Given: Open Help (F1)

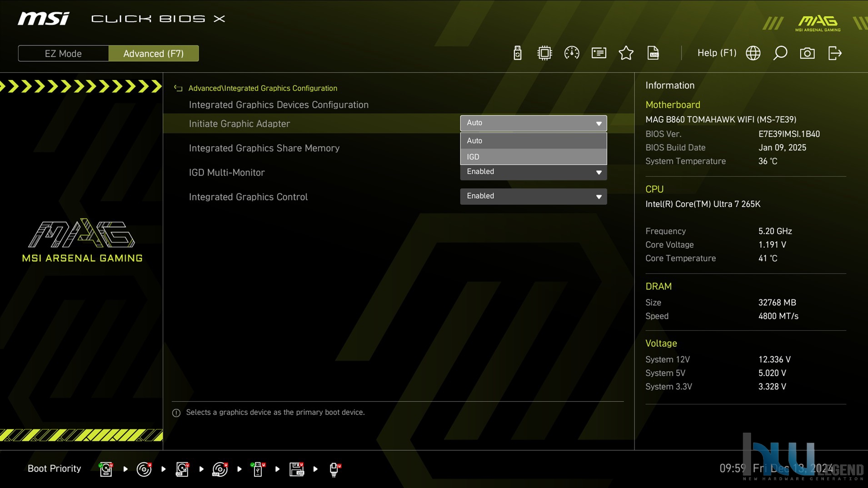Looking at the screenshot, I should pyautogui.click(x=717, y=53).
